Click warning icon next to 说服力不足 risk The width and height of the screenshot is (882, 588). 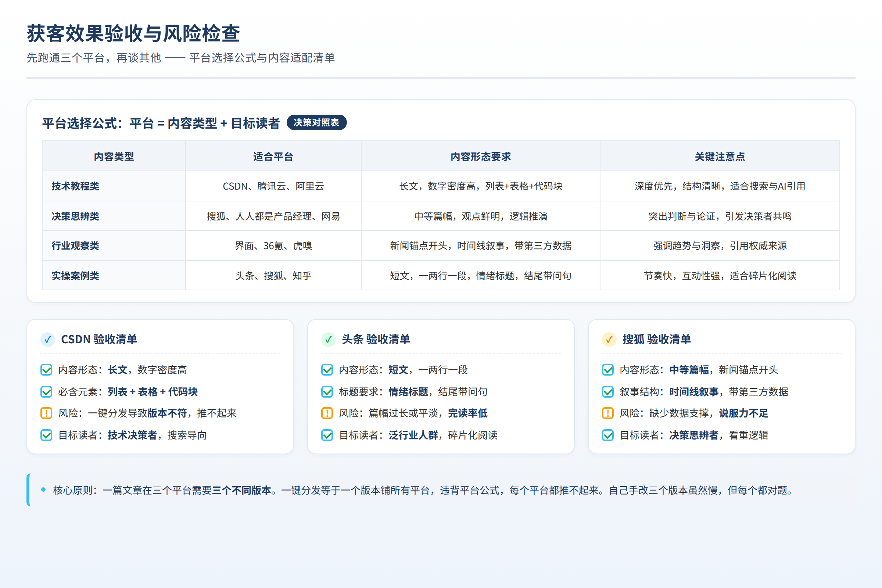click(607, 413)
